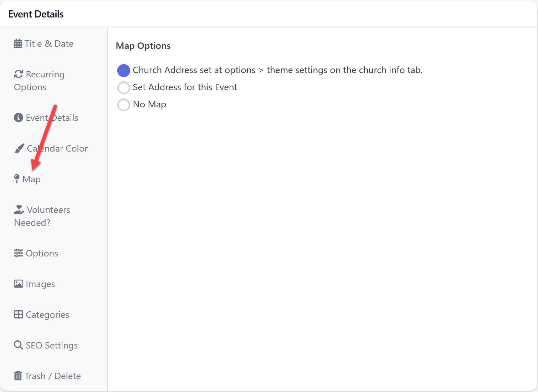
Task: Click the Trash / Delete label
Action: tap(53, 376)
